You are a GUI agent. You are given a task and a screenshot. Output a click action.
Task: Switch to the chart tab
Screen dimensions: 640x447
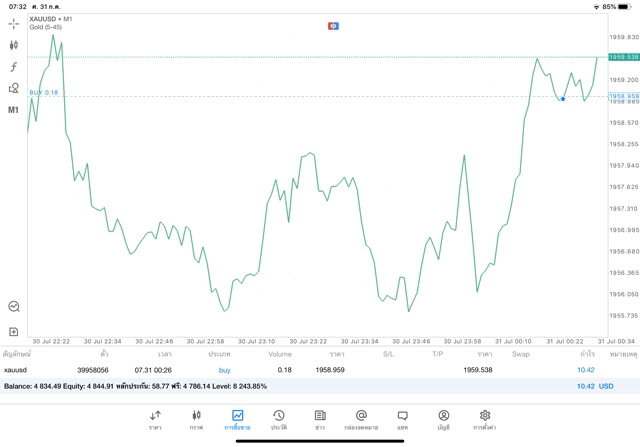click(x=196, y=418)
